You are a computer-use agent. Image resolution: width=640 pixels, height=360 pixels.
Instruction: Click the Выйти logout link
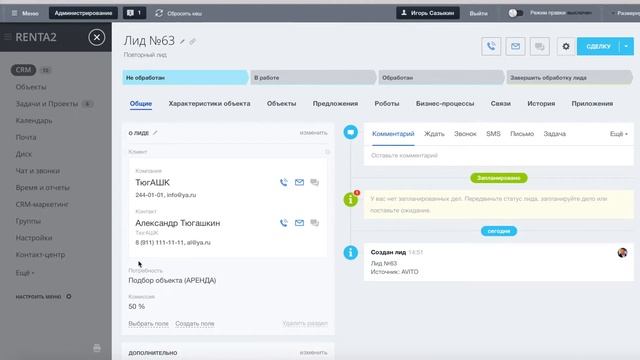[478, 13]
